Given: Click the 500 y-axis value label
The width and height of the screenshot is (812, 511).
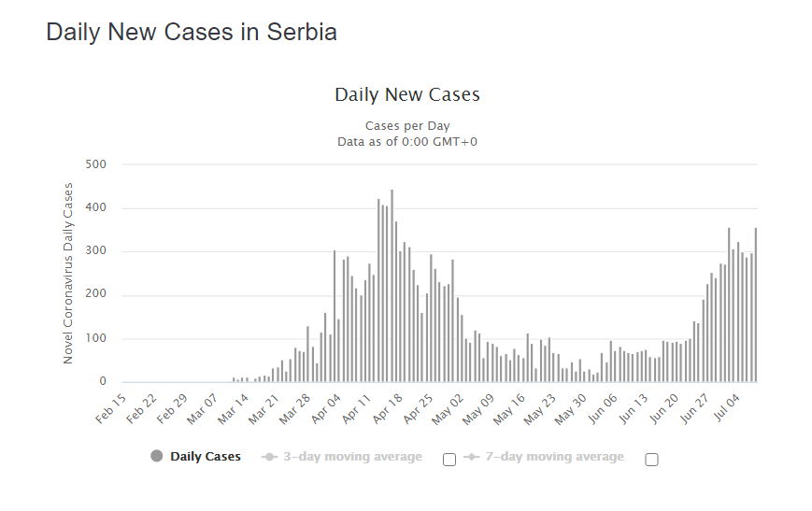Looking at the screenshot, I should [96, 164].
